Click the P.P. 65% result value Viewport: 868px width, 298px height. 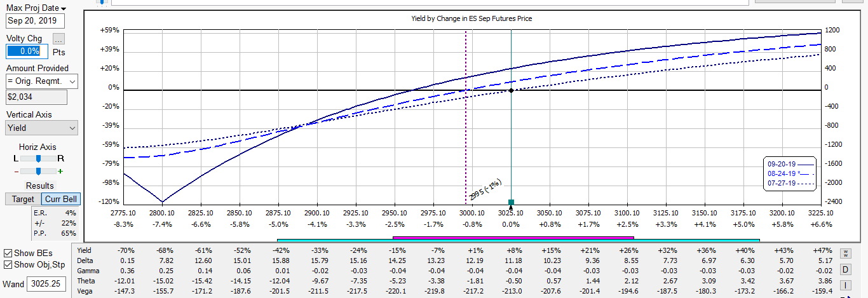click(x=69, y=233)
